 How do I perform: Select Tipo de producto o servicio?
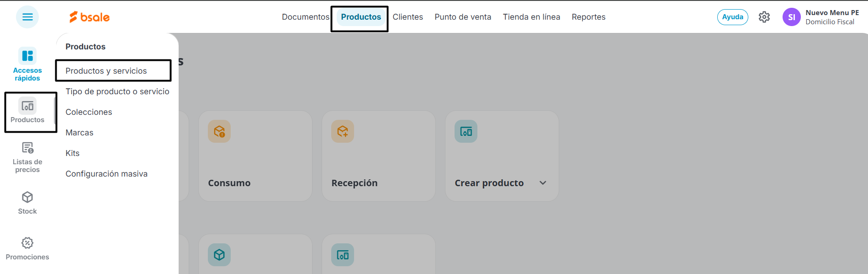117,91
